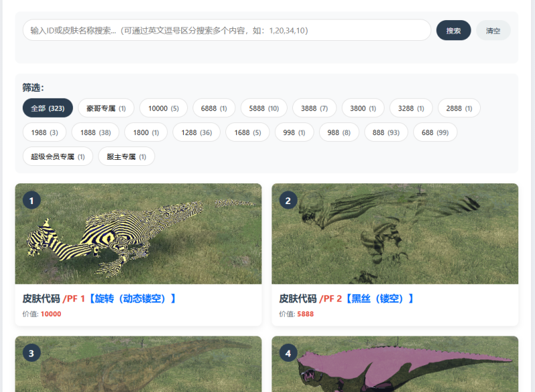Click the 清空 clear button
This screenshot has height=392, width=535.
(x=493, y=30)
